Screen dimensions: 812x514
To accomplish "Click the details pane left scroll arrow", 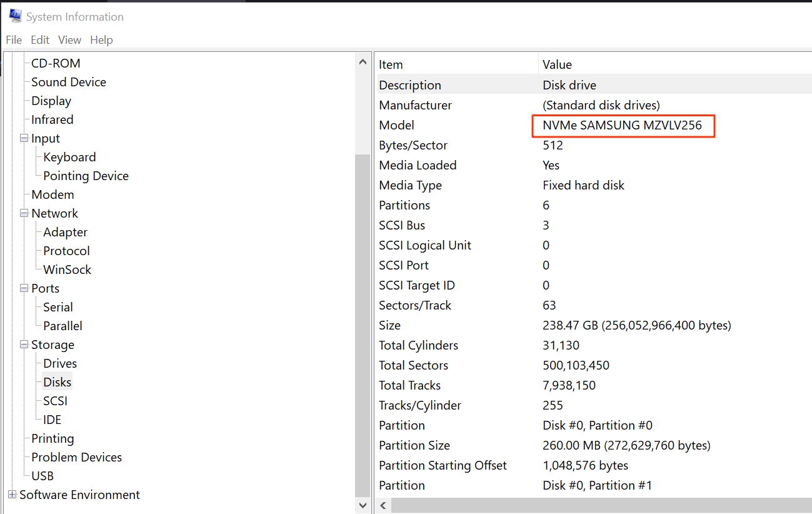I will [x=384, y=505].
